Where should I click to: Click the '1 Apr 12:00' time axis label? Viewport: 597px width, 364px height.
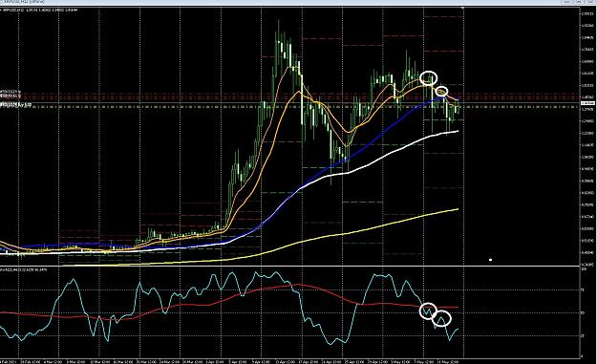[x=216, y=361]
